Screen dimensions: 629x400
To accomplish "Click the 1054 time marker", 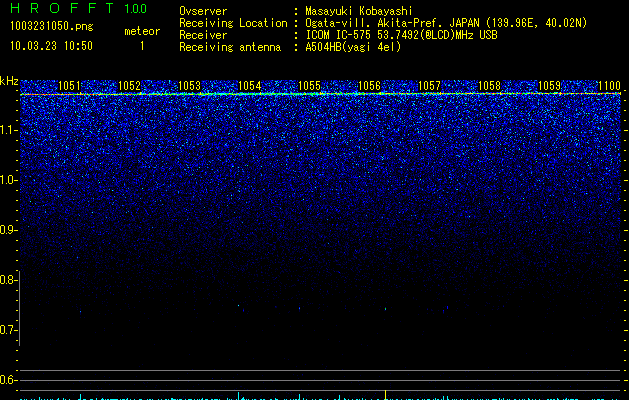I will (250, 86).
